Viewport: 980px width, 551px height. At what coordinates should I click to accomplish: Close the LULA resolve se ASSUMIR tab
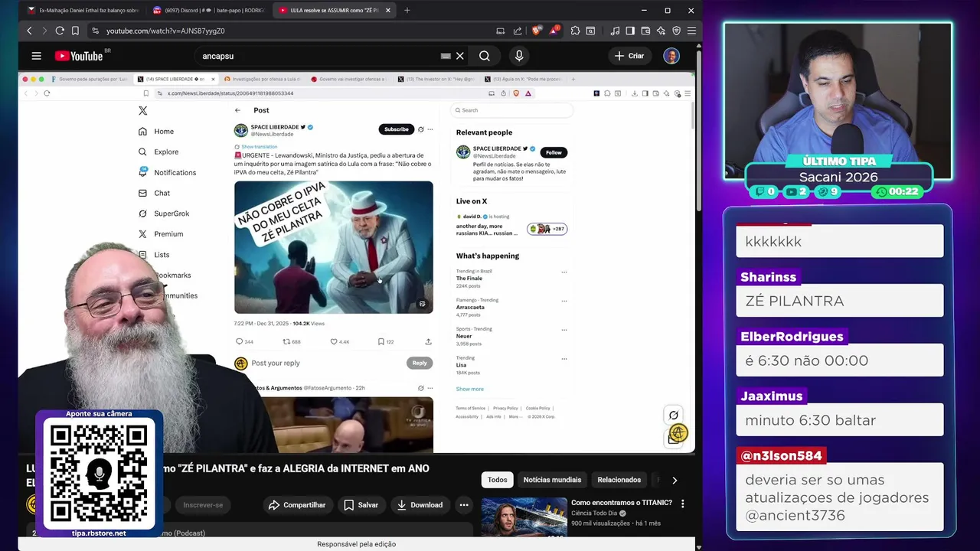tap(388, 11)
